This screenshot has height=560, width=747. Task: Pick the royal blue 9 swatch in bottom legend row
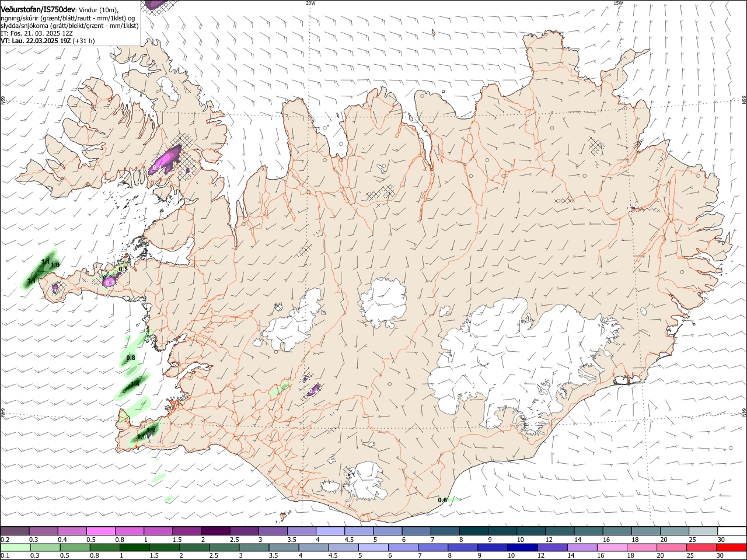pyautogui.click(x=492, y=548)
